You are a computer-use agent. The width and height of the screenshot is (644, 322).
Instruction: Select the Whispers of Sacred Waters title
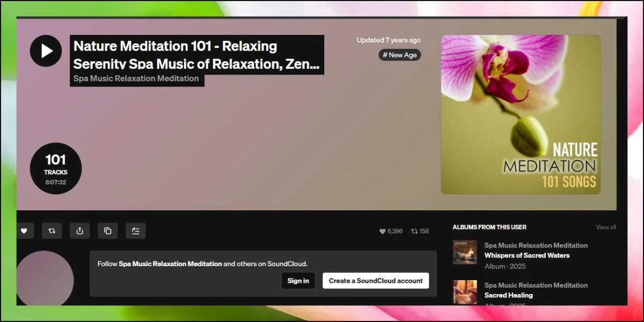[x=527, y=255]
